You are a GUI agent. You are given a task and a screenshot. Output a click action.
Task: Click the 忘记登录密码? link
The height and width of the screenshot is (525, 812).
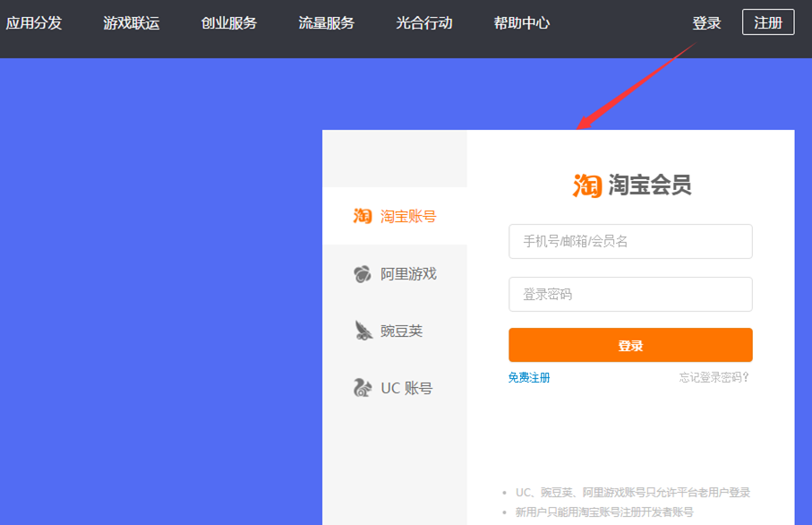tap(714, 378)
